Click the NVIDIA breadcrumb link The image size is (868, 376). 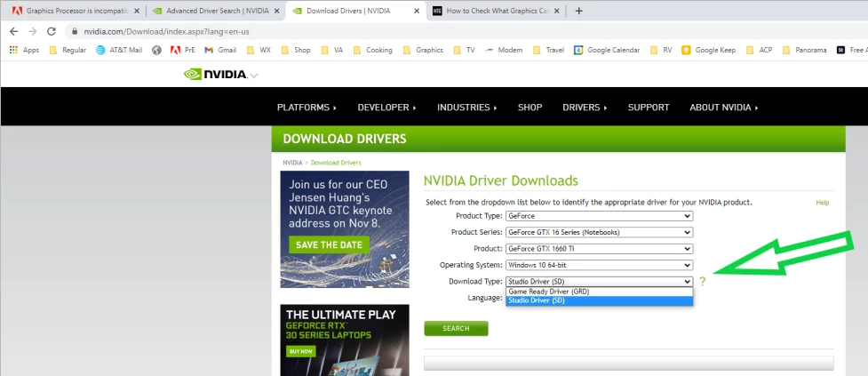point(292,163)
